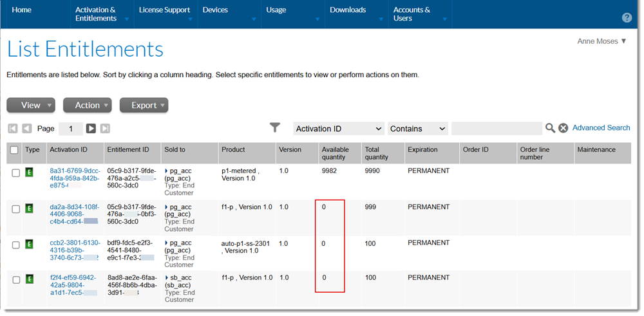Click the magnifying glass search icon
The height and width of the screenshot is (316, 644).
coord(550,129)
